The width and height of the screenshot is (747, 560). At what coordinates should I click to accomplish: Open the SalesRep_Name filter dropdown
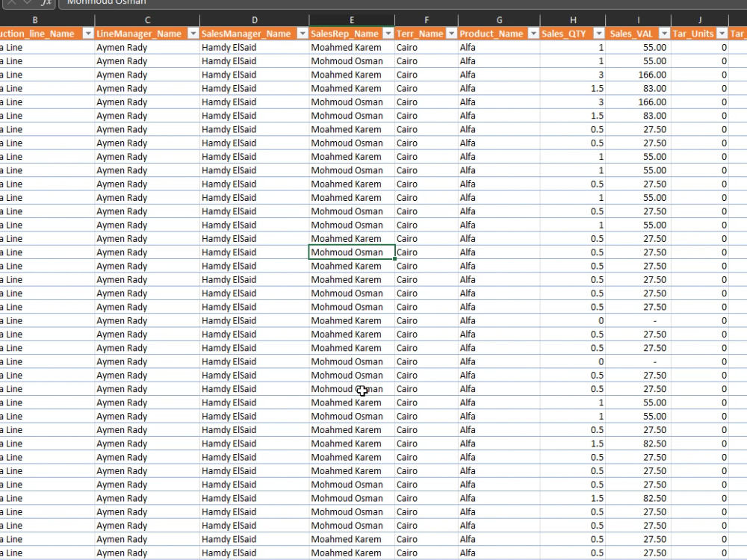click(388, 34)
